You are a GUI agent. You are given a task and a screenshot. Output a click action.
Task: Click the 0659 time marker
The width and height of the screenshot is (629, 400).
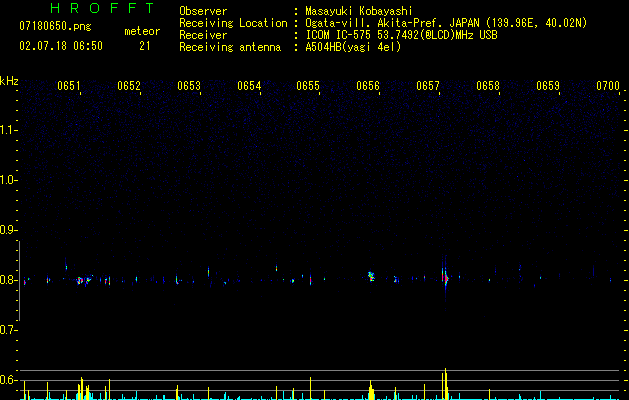[548, 86]
